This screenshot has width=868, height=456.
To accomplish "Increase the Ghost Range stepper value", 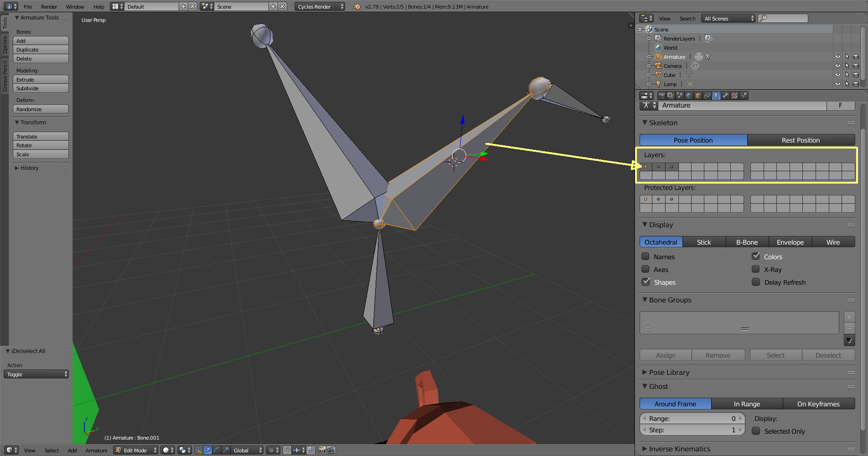I will (x=740, y=418).
